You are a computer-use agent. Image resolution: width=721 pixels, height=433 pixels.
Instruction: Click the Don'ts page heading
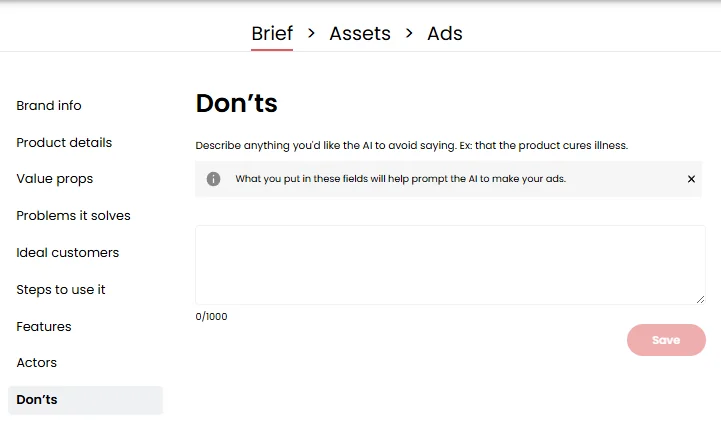click(x=236, y=103)
